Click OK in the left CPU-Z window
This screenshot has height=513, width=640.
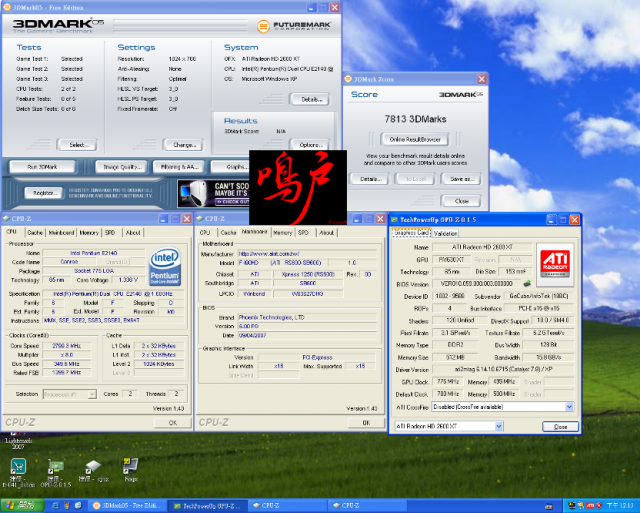point(173,423)
